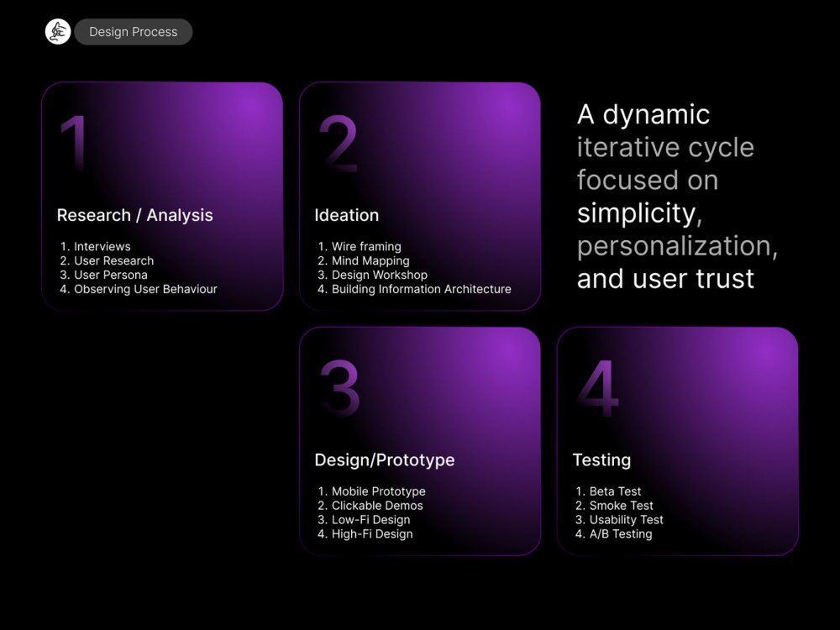Select the 'Mind Mapping' list item

point(364,261)
